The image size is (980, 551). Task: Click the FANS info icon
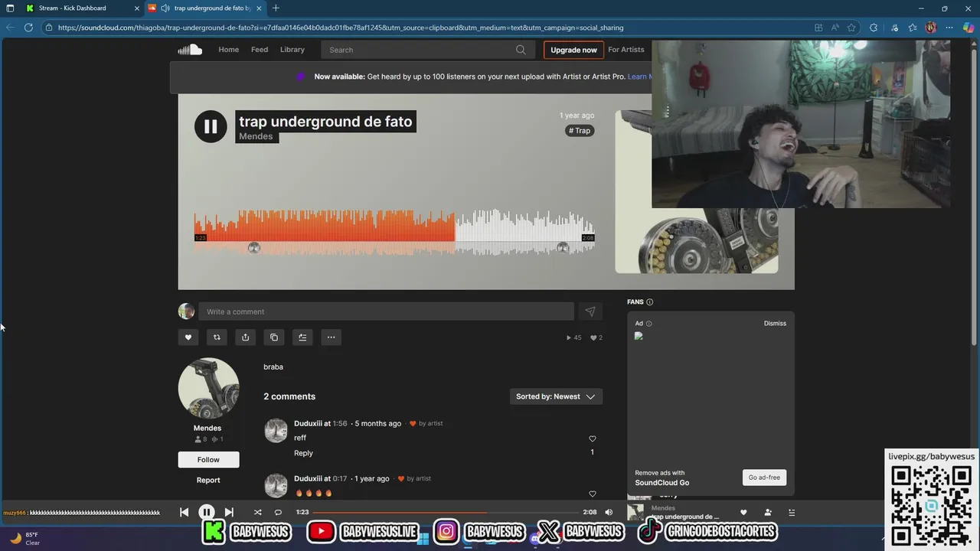click(x=649, y=302)
